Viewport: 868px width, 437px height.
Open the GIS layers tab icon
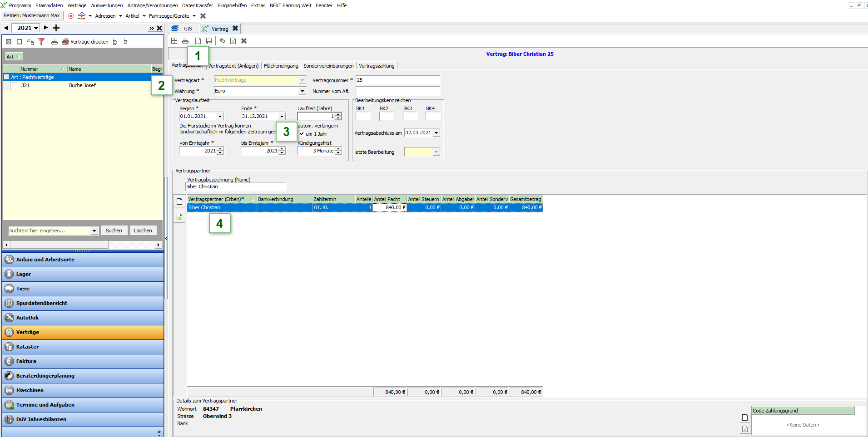175,29
